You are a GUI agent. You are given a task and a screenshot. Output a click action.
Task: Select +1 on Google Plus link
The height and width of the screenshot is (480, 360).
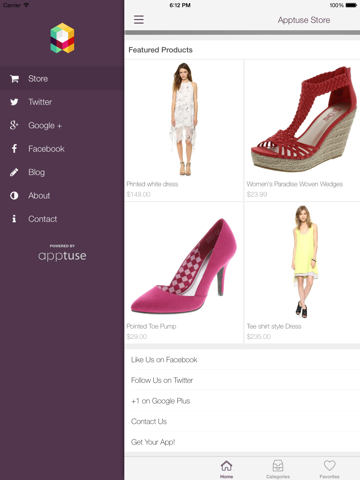click(x=242, y=401)
